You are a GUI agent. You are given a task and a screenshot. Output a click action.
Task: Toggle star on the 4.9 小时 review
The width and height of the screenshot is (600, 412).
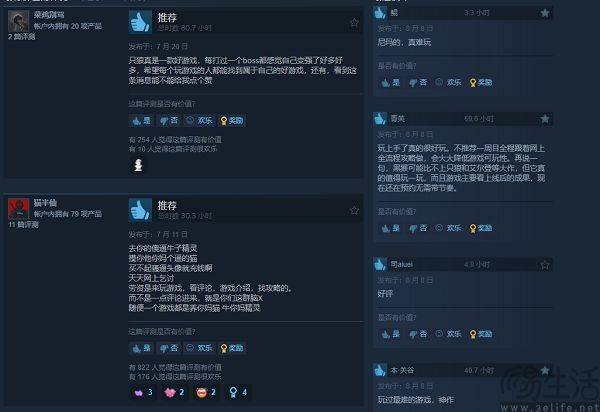pyautogui.click(x=545, y=265)
